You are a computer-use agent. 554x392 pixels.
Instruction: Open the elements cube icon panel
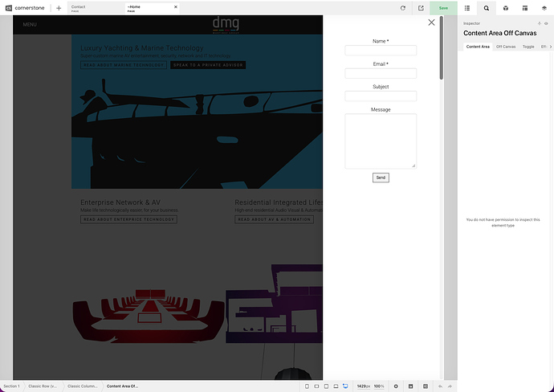coord(506,8)
